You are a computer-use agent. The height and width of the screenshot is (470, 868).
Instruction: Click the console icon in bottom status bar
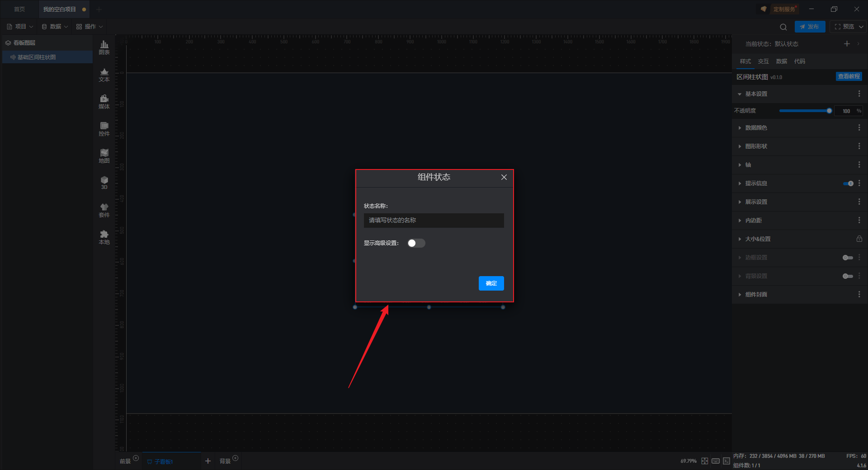(x=726, y=461)
